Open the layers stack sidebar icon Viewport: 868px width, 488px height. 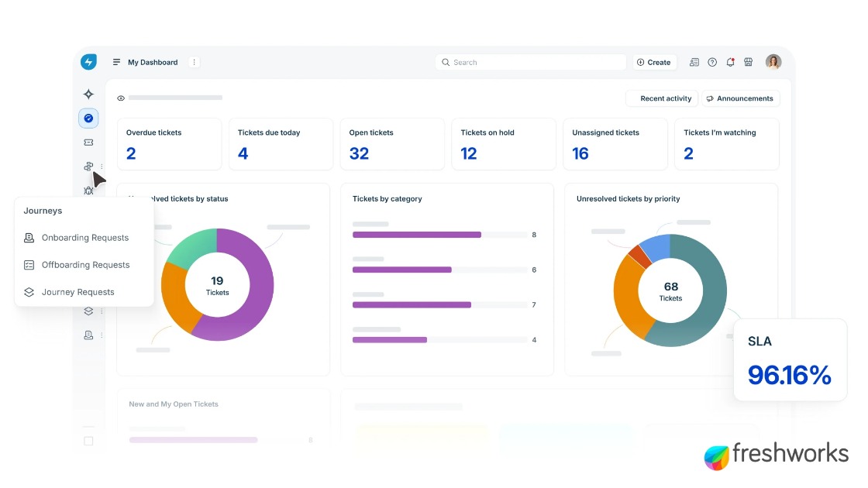point(88,311)
